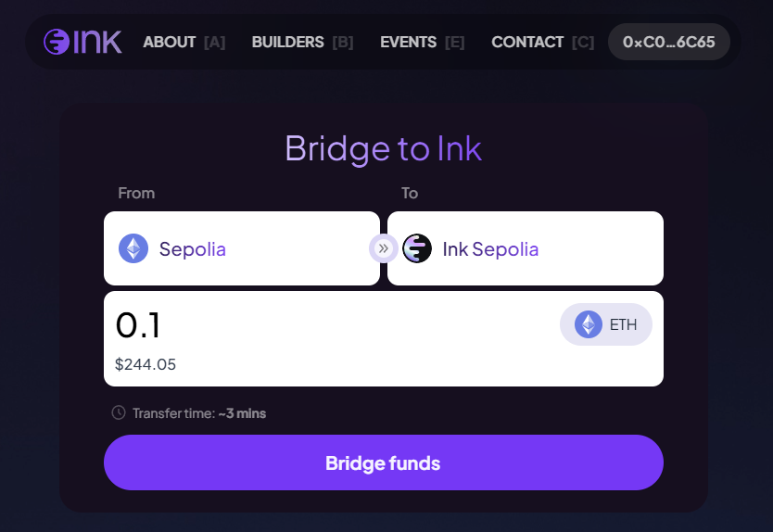Click the Sepolia Ethereum network icon

133,248
